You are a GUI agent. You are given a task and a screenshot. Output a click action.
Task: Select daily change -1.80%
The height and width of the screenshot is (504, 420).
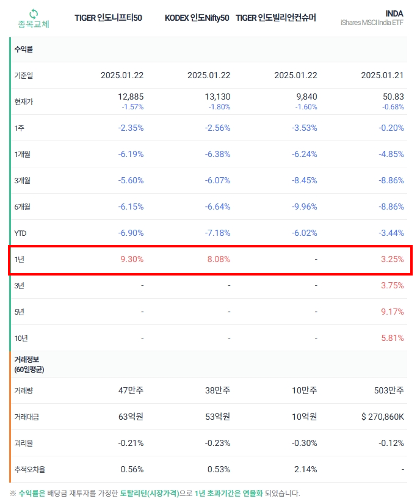(219, 107)
